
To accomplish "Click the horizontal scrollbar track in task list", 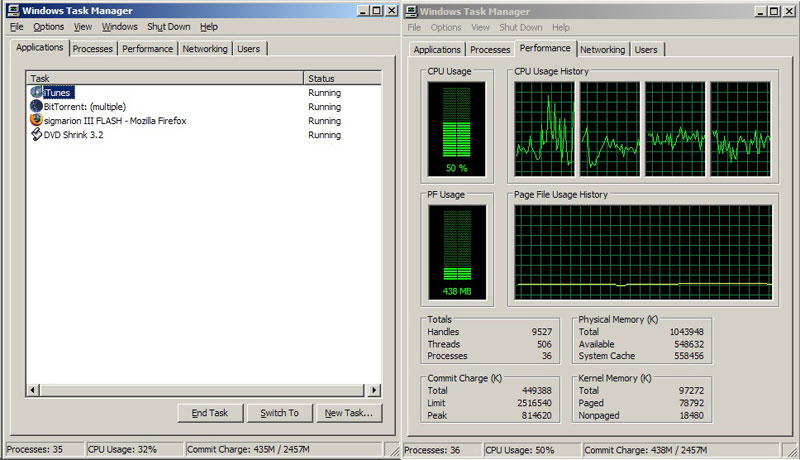I will tap(203, 390).
